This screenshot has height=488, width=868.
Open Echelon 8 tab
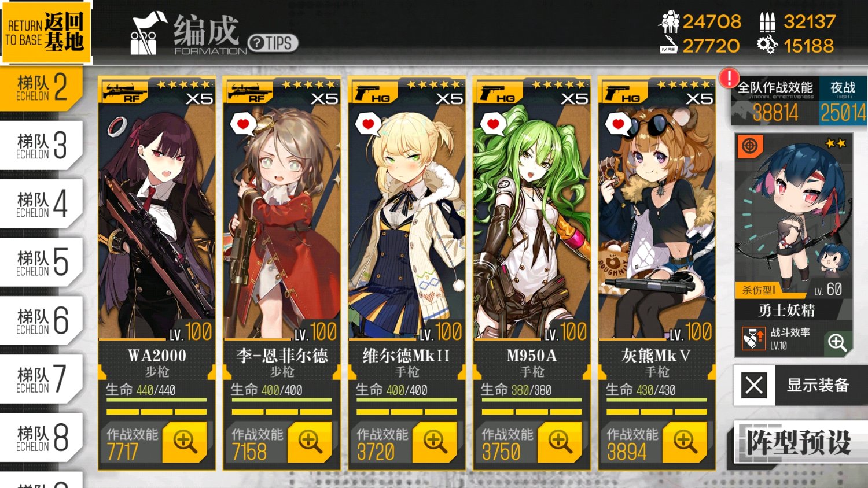[42, 437]
